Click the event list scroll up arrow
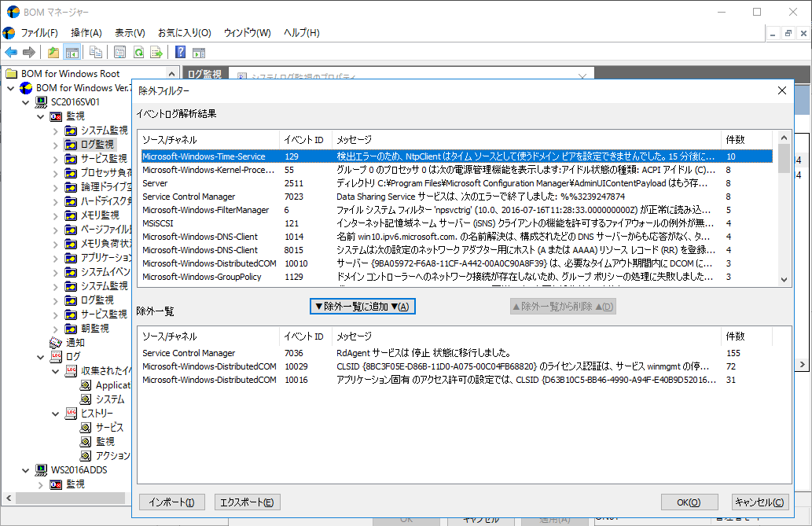The height and width of the screenshot is (526, 812). [784, 138]
